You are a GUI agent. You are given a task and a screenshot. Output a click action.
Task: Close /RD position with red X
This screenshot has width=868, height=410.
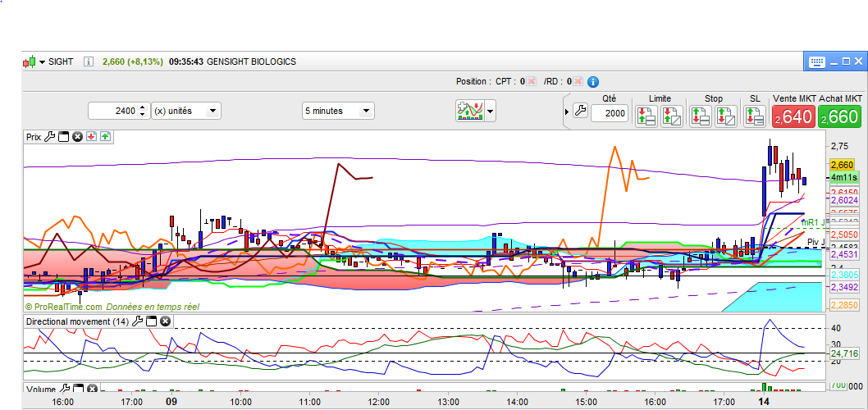[x=578, y=81]
